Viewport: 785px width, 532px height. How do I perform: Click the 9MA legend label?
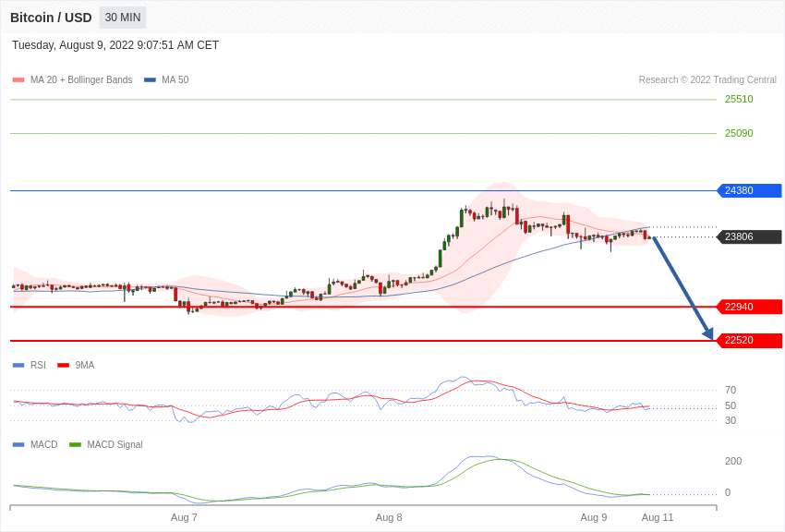click(85, 366)
